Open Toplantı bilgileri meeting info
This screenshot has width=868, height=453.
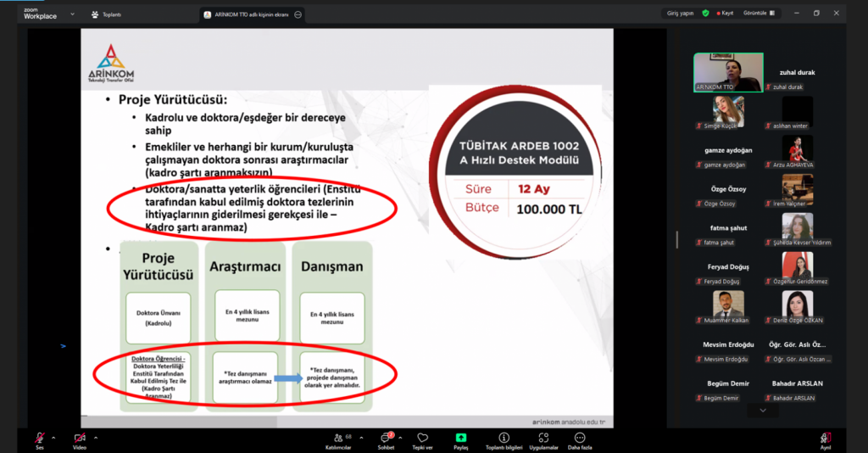point(504,438)
